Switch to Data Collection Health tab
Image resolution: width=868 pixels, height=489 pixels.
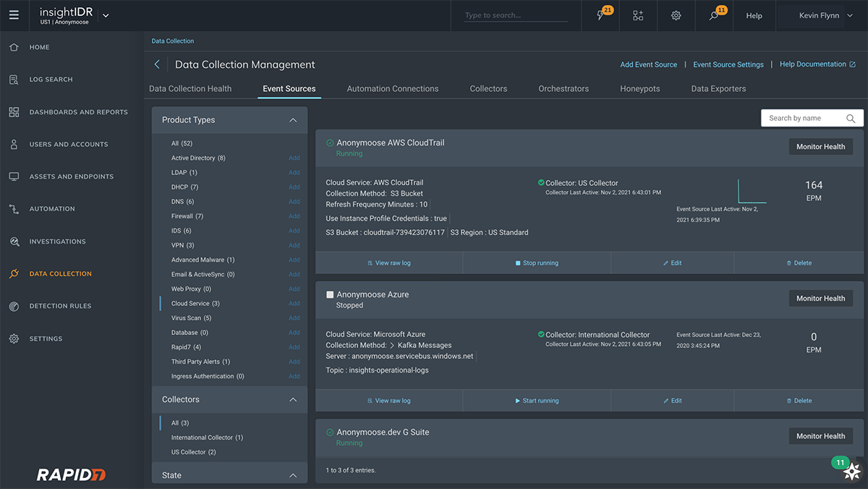[x=190, y=89]
